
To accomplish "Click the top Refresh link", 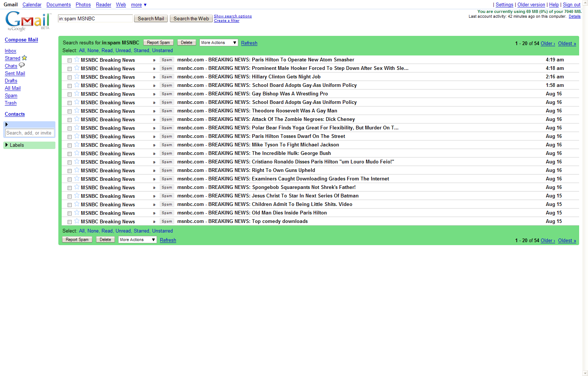I will pos(249,43).
